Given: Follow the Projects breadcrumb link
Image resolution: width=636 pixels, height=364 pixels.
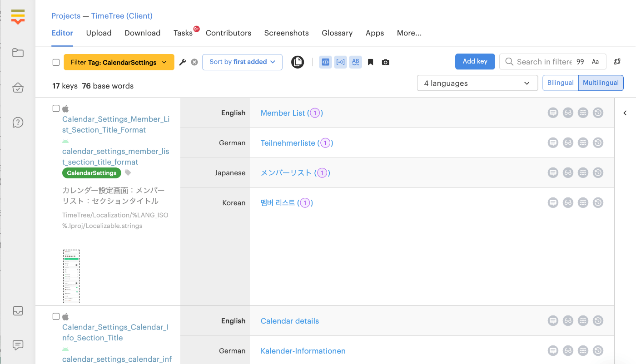Looking at the screenshot, I should click(x=66, y=16).
